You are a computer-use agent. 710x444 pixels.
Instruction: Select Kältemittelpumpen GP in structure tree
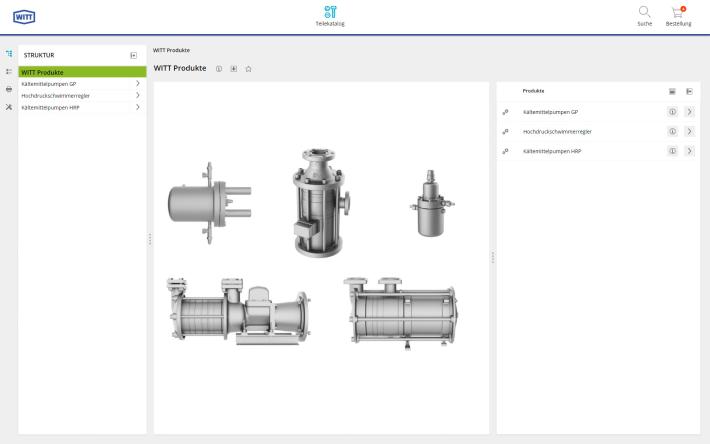point(49,84)
